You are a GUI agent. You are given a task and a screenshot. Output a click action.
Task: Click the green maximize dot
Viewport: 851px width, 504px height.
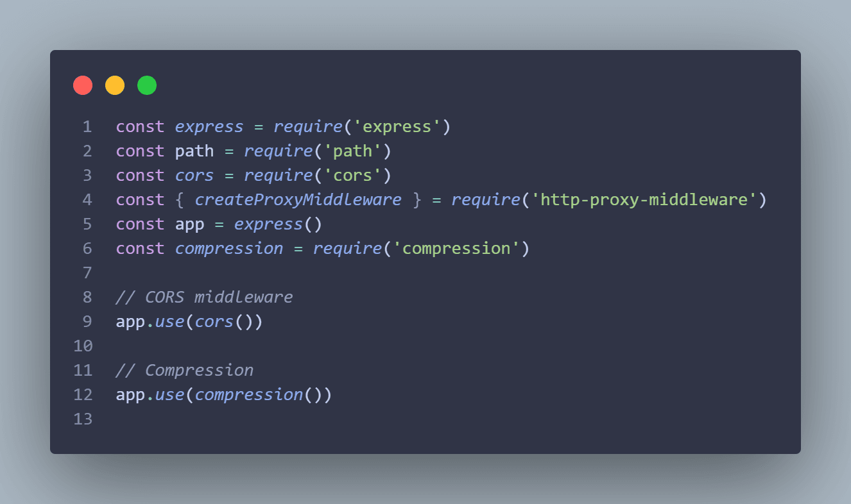[147, 85]
